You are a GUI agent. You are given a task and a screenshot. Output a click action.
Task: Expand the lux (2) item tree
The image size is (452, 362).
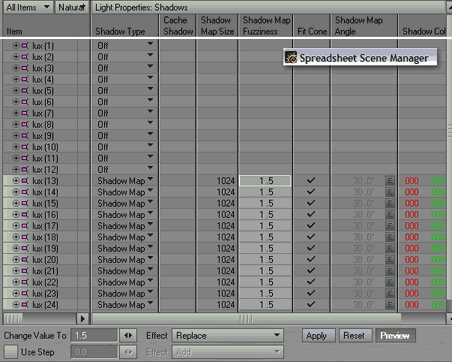point(16,57)
